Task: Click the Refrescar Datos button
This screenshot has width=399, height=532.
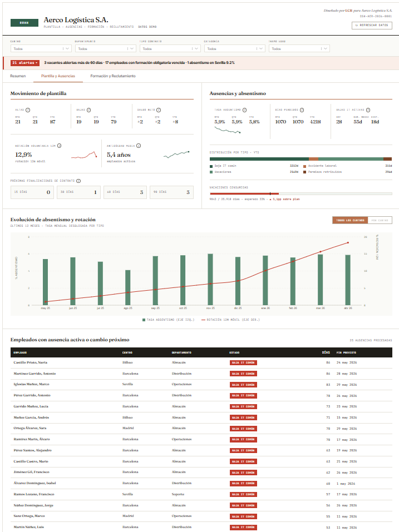Action: point(372,25)
